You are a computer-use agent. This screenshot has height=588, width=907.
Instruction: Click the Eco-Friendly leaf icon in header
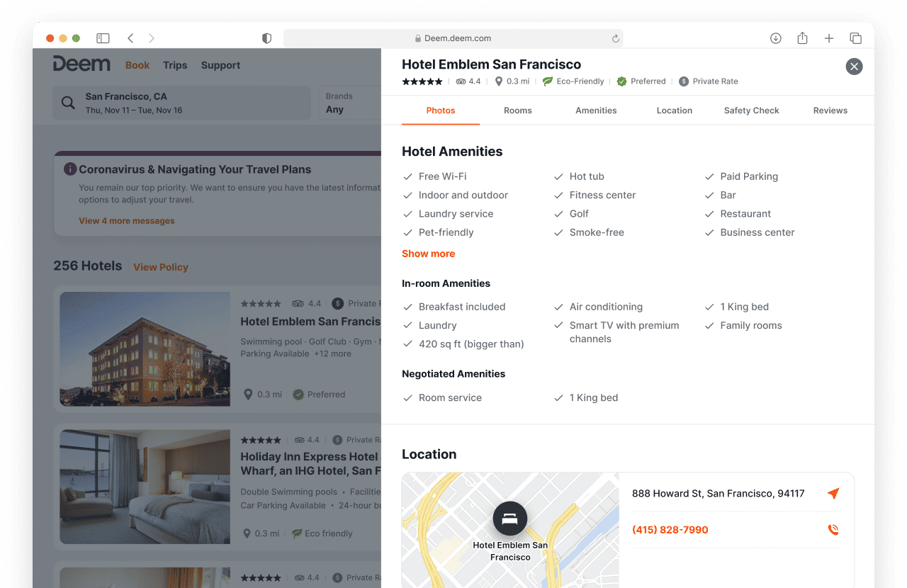(548, 81)
